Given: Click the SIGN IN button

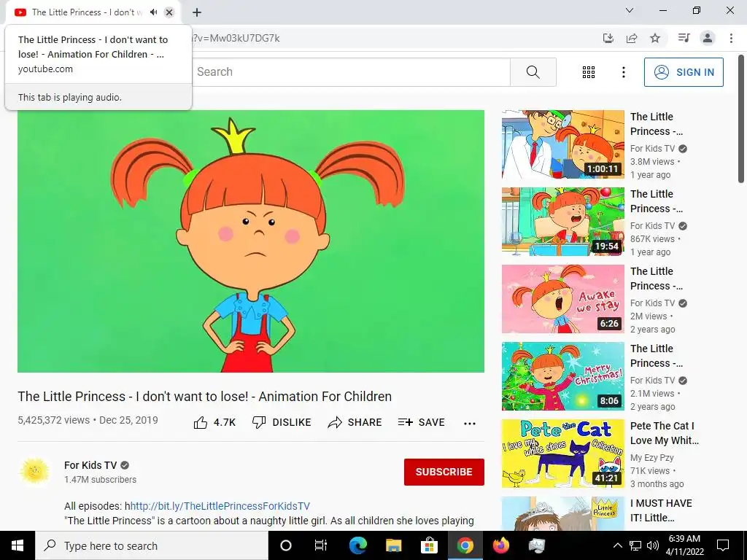Looking at the screenshot, I should [x=683, y=72].
